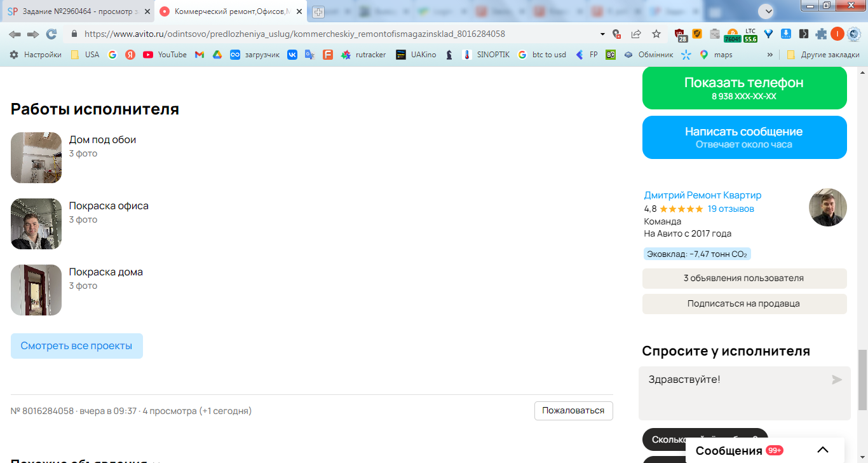Open the Bitcoin price extension
Screen dimensions: 868x463
pyautogui.click(x=733, y=35)
